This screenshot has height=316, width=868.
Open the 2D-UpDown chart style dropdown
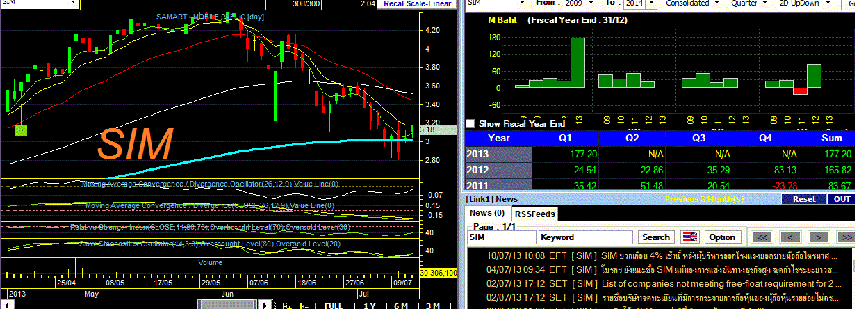pyautogui.click(x=828, y=3)
